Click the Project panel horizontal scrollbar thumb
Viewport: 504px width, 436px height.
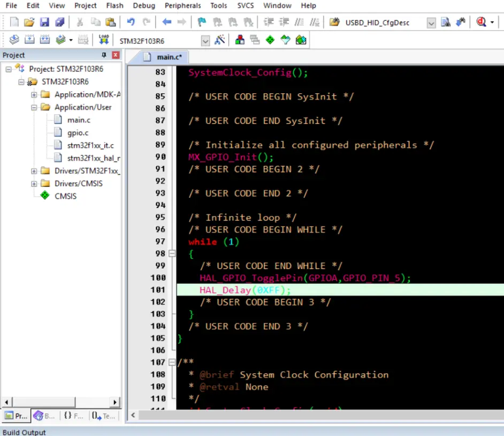44,402
